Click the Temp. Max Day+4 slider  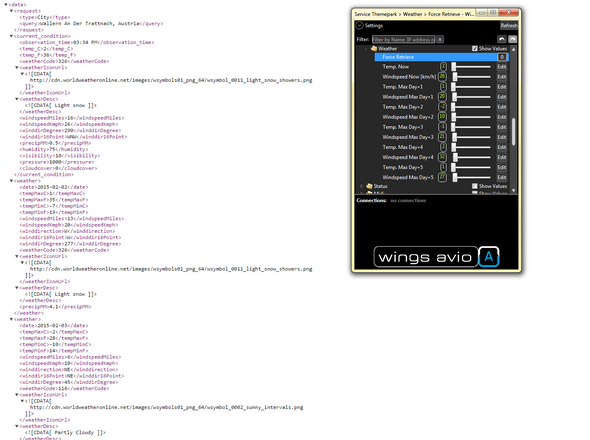[471, 147]
